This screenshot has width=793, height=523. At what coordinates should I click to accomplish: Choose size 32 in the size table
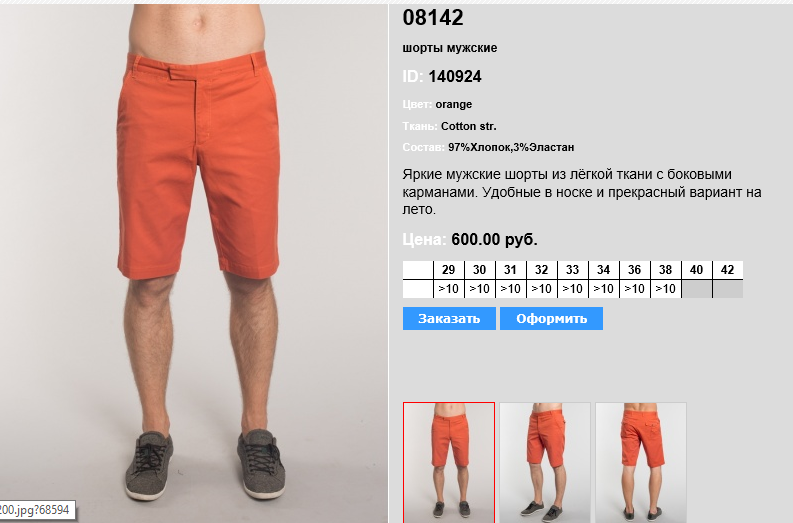tap(542, 270)
